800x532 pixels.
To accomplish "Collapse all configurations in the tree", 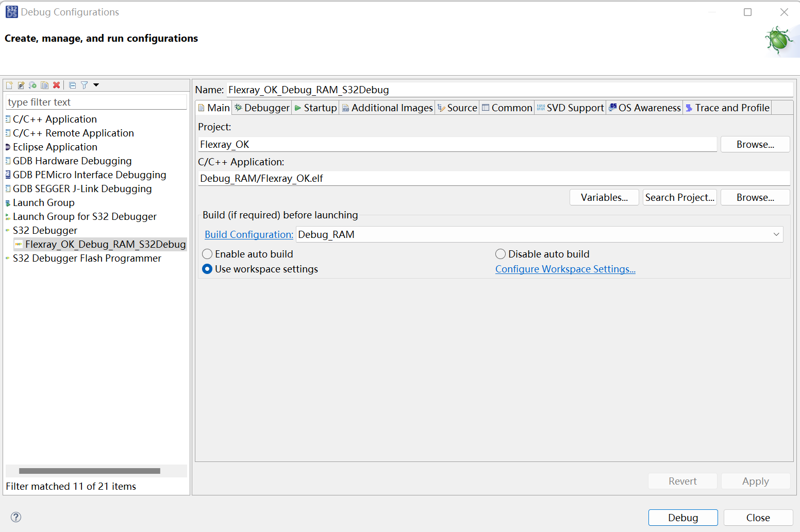I will click(x=73, y=85).
